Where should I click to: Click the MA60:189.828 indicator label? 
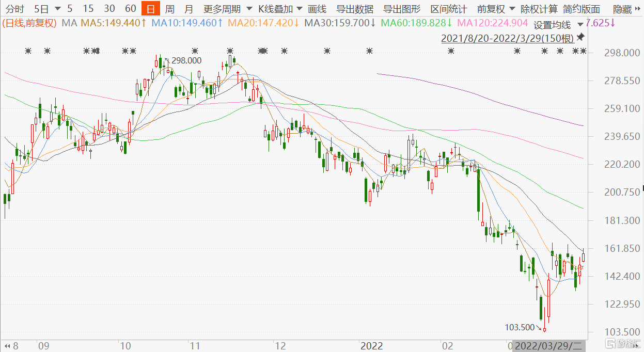coord(416,23)
